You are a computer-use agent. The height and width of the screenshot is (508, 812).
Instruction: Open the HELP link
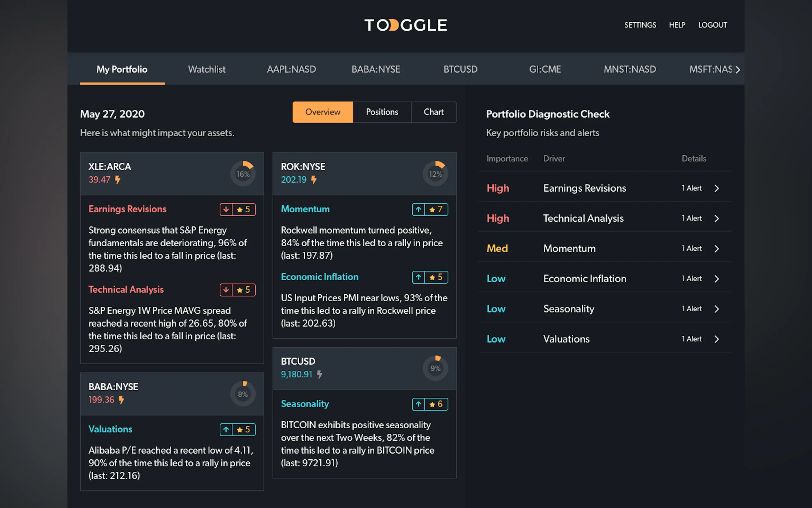[677, 25]
